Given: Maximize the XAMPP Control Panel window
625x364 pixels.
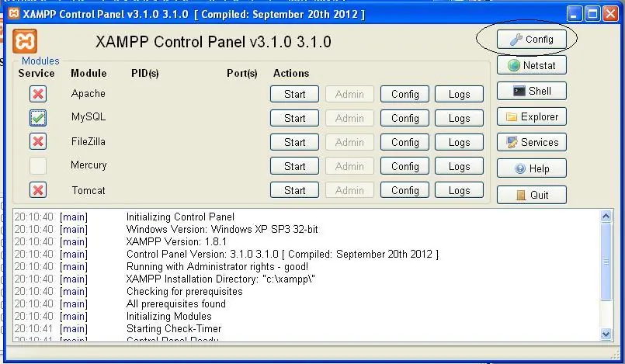Looking at the screenshot, I should pyautogui.click(x=592, y=14).
